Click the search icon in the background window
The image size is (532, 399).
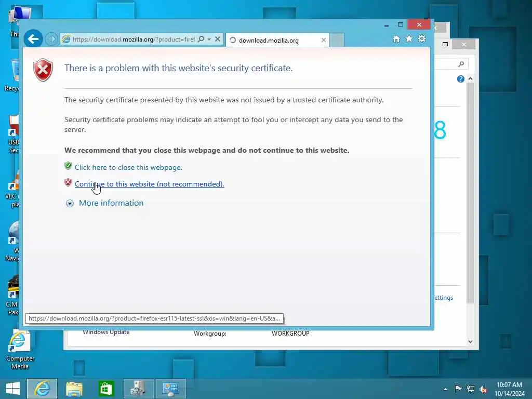pos(461,64)
